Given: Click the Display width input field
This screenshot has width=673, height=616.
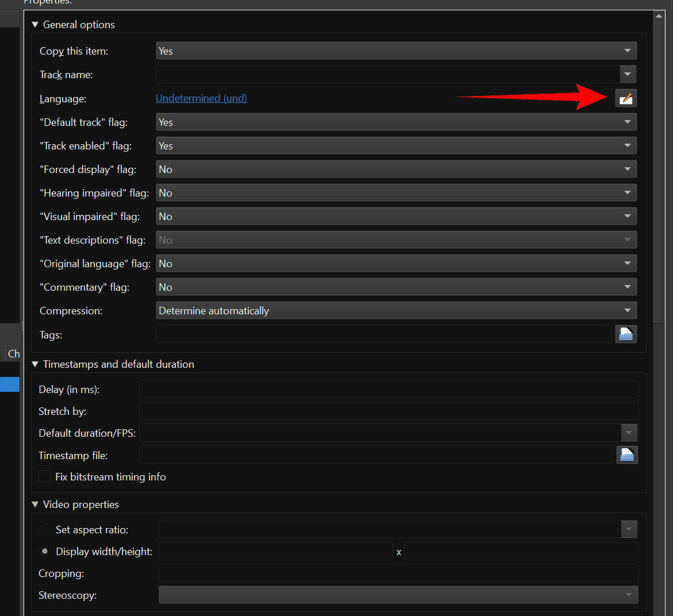Looking at the screenshot, I should coord(275,551).
